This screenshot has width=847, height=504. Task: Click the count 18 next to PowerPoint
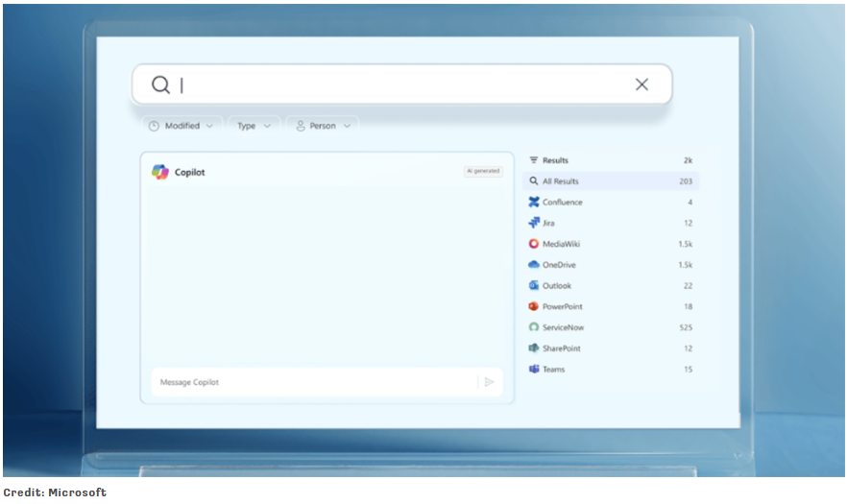tap(689, 307)
